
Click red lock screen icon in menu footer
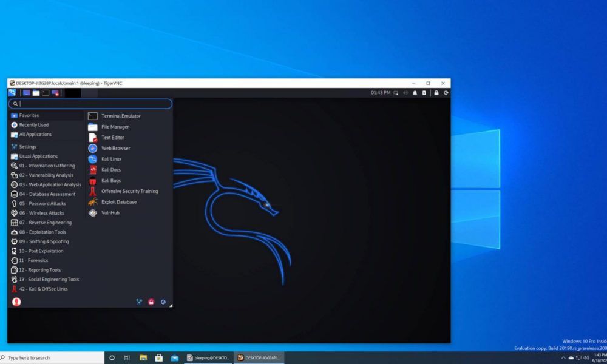(x=151, y=302)
